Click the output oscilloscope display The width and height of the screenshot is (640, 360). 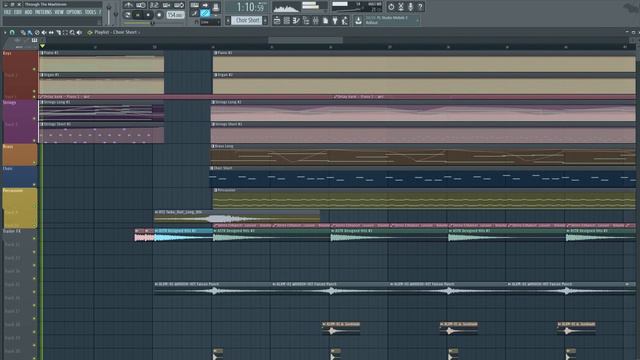point(287,7)
